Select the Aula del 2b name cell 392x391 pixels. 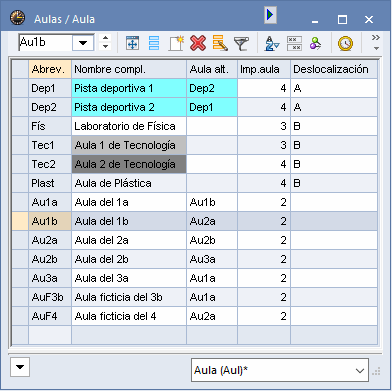point(129,259)
